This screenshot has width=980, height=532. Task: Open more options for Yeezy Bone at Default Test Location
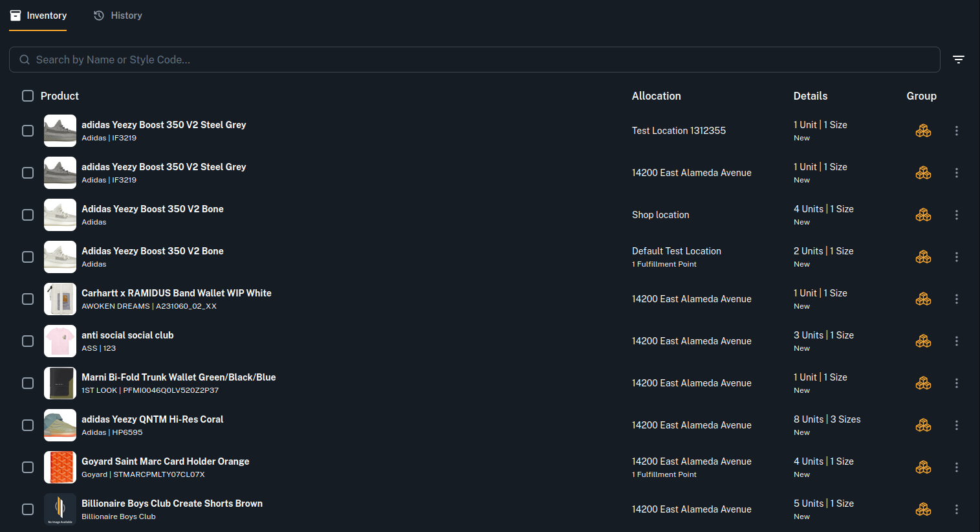pyautogui.click(x=957, y=257)
